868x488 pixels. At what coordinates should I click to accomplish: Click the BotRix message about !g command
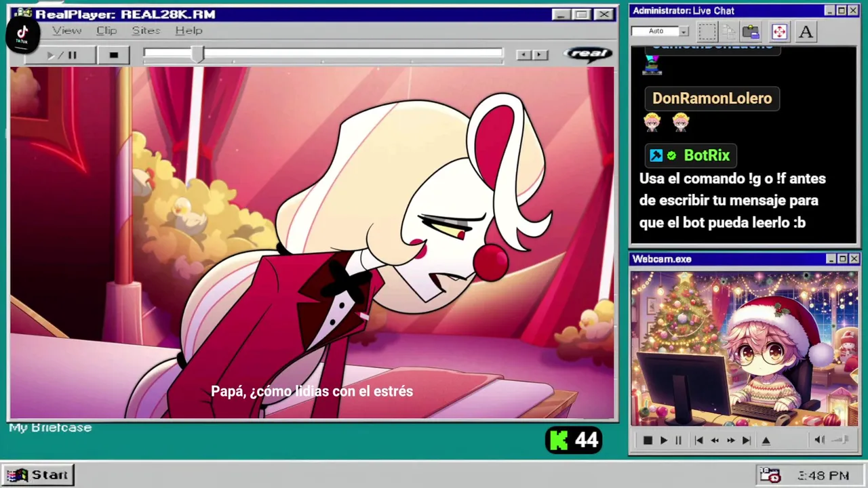click(x=732, y=201)
